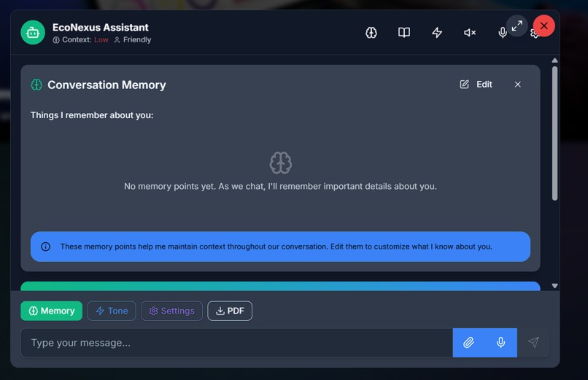Click the header microphone icon
588x380 pixels.
502,33
